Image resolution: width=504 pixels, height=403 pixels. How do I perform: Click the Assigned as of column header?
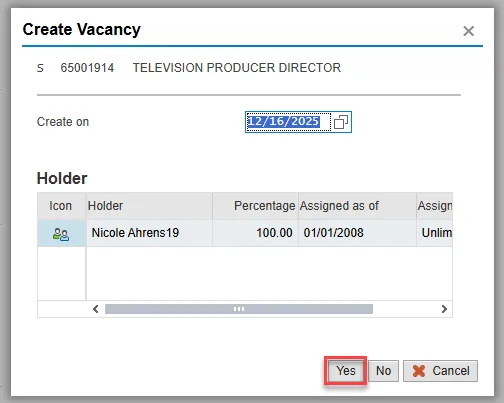[x=357, y=206]
